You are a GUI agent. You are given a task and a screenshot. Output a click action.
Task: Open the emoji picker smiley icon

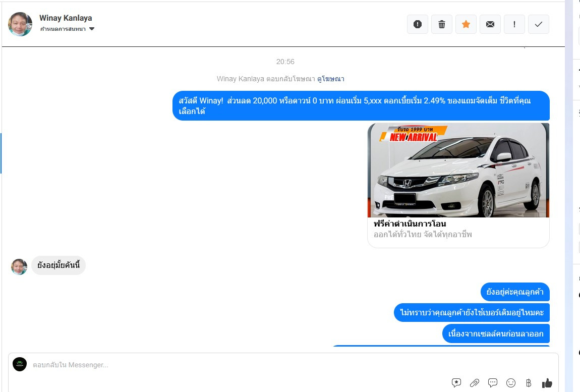tap(511, 383)
